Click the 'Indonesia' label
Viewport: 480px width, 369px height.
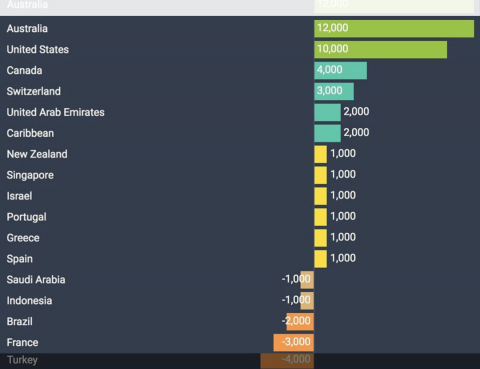[29, 301]
